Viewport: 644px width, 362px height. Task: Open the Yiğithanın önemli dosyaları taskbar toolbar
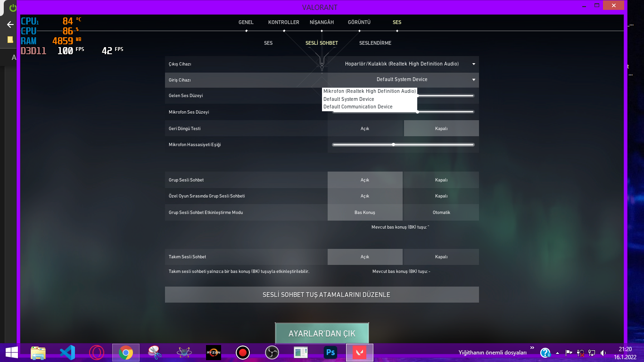coord(493,353)
